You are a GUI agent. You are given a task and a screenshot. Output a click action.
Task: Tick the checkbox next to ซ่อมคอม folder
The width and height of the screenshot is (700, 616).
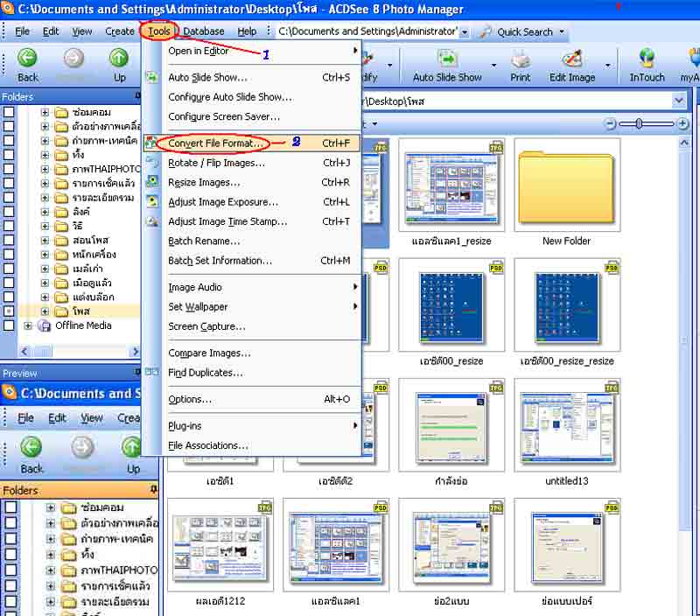tap(9, 112)
